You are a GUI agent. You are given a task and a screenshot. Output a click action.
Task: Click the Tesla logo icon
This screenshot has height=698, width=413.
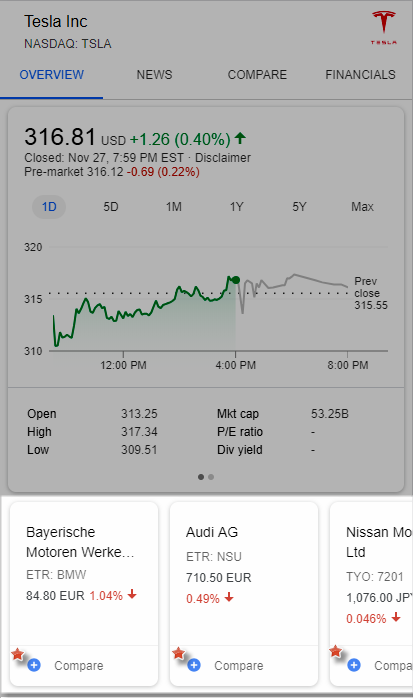click(x=384, y=28)
